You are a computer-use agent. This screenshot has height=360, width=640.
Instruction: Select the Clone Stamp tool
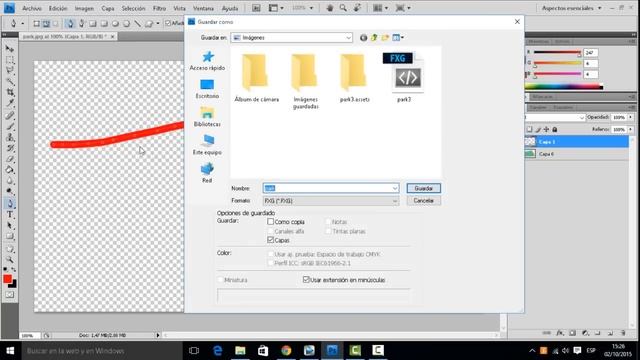coord(10,138)
